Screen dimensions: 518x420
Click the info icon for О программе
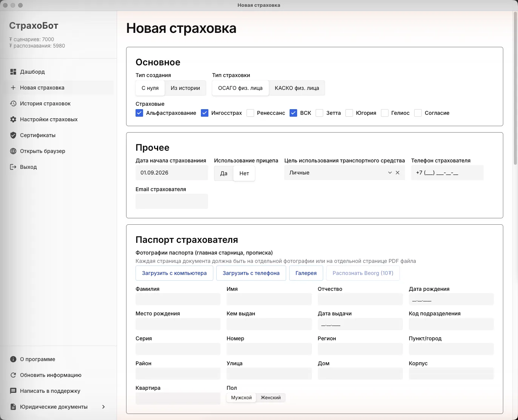(x=13, y=359)
